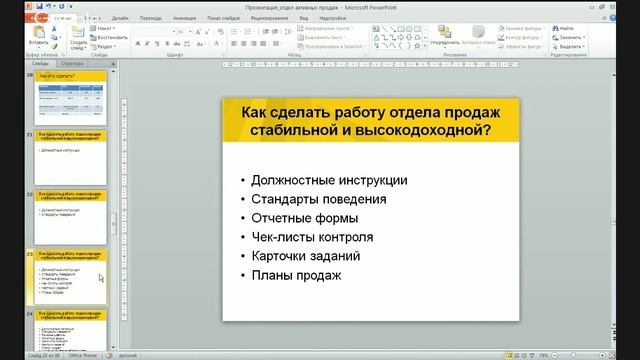Screen dimensions: 640x360
Task: Cut selection with the scissors icon
Action: [54, 29]
